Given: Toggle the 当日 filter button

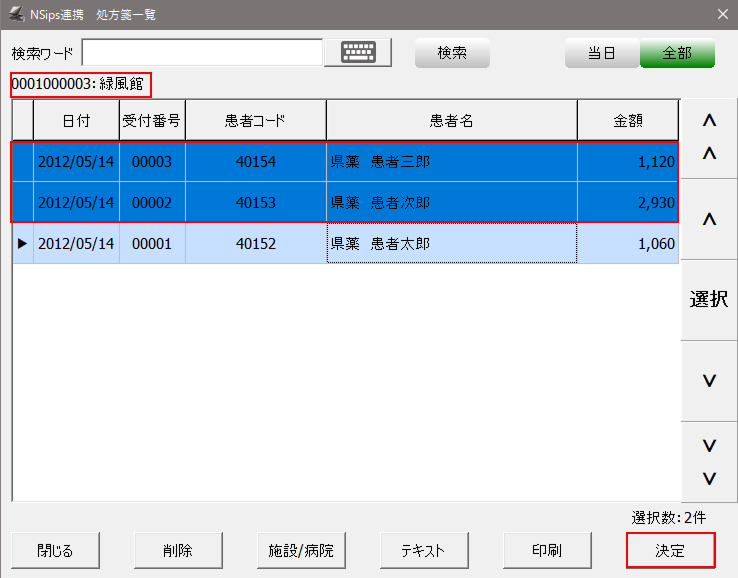Looking at the screenshot, I should click(x=601, y=53).
